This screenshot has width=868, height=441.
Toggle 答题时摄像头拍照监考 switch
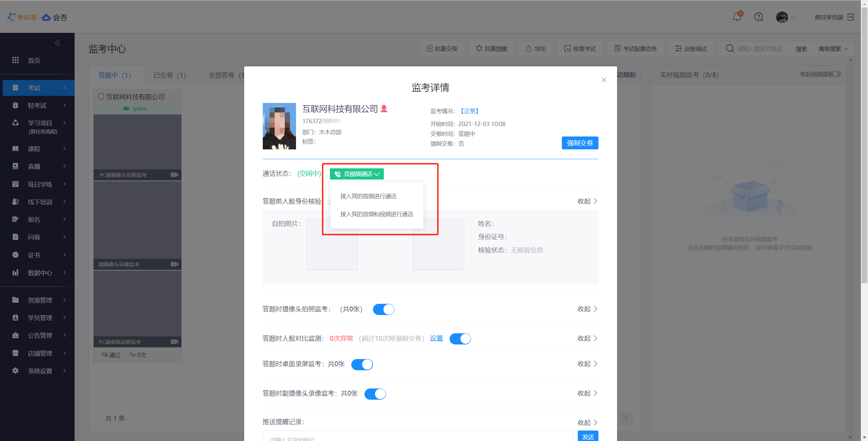point(383,309)
